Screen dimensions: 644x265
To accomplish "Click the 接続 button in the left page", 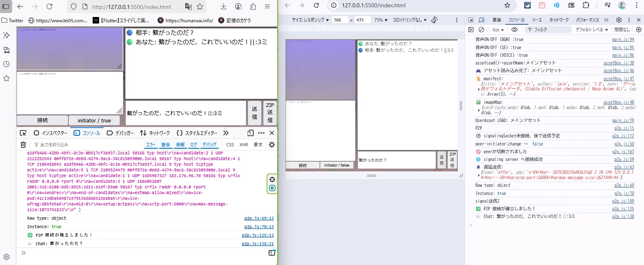I will click(42, 120).
